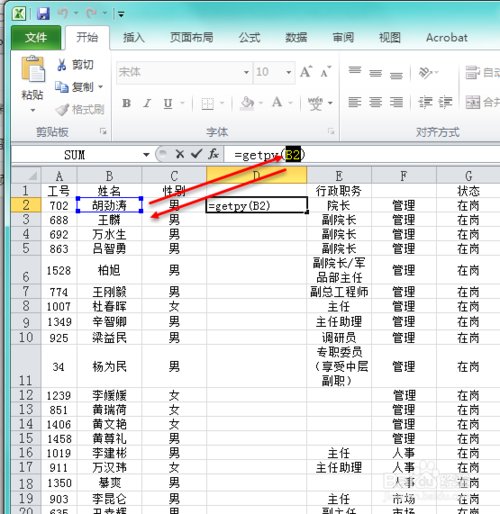Toggle Italic formatting
This screenshot has height=514, width=500.
pos(147,103)
